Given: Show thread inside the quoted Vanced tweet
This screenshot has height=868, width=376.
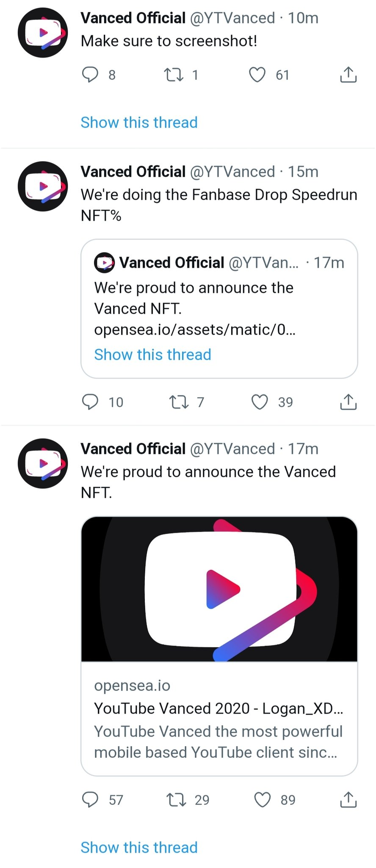Looking at the screenshot, I should click(152, 354).
